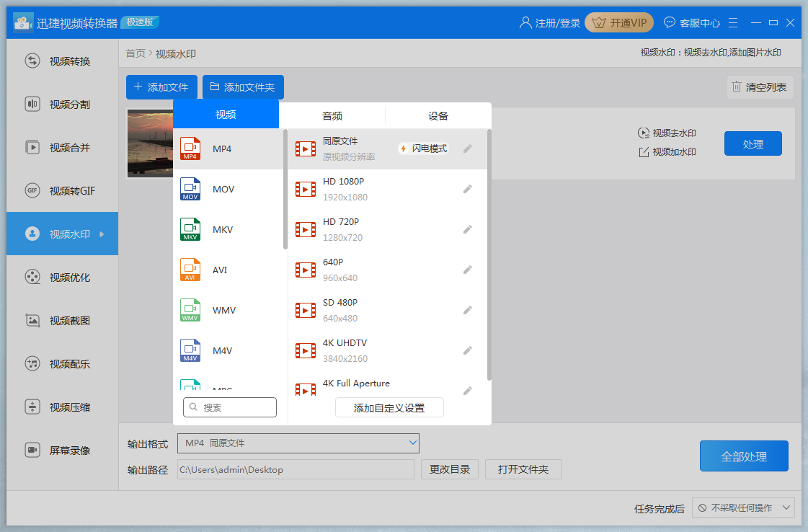Click the 处理 button for the loaded video
Screen dimensions: 808x532
point(752,143)
